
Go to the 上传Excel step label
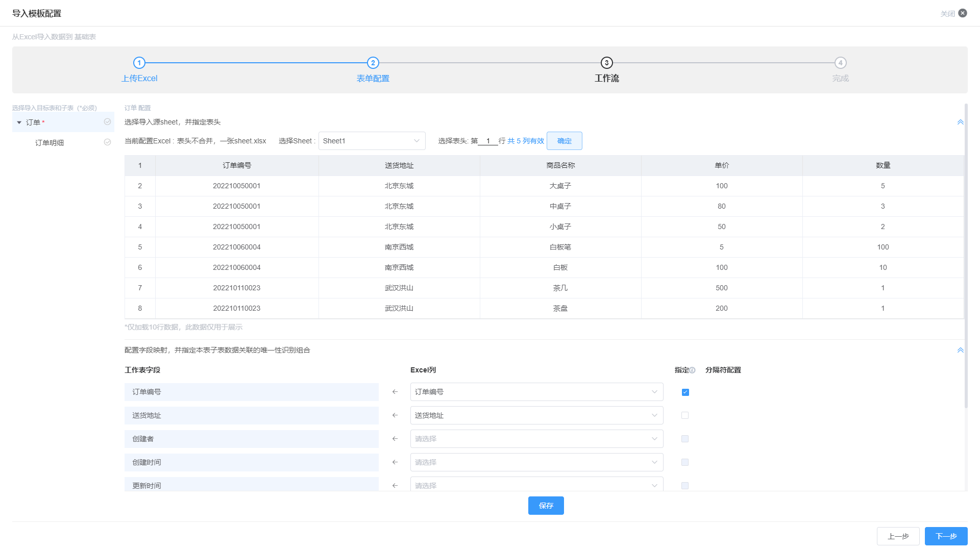click(x=139, y=79)
